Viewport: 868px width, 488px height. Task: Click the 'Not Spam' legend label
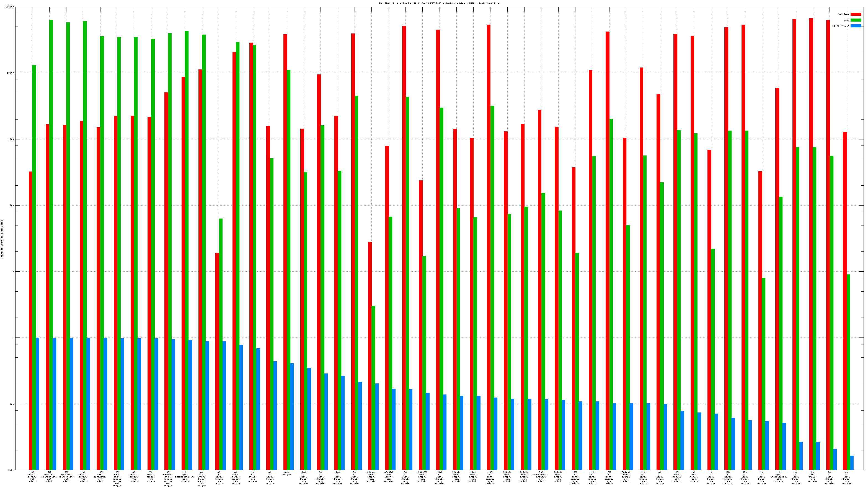coord(843,14)
